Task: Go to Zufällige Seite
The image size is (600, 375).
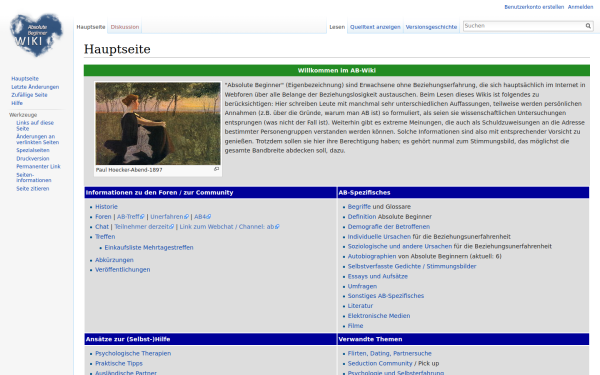Action: point(29,95)
